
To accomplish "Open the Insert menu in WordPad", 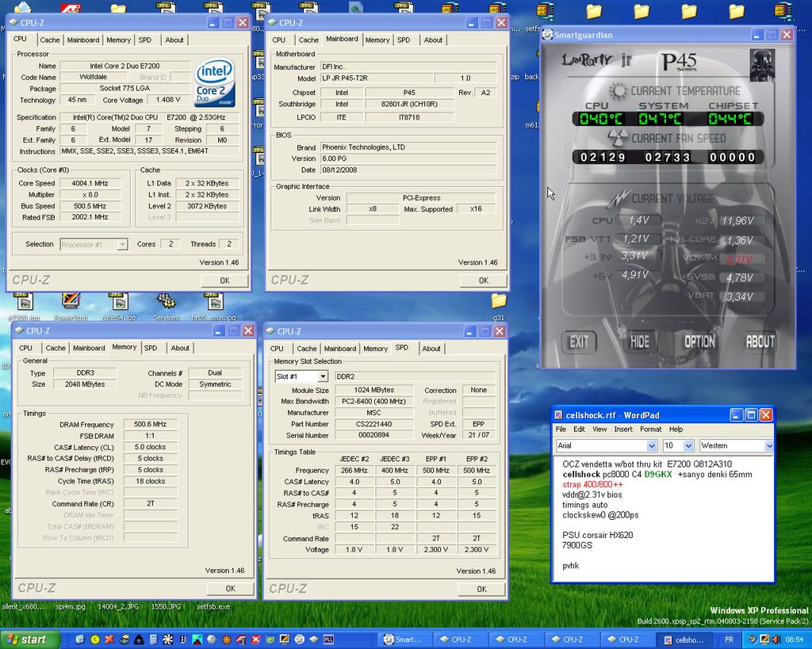I will click(622, 429).
